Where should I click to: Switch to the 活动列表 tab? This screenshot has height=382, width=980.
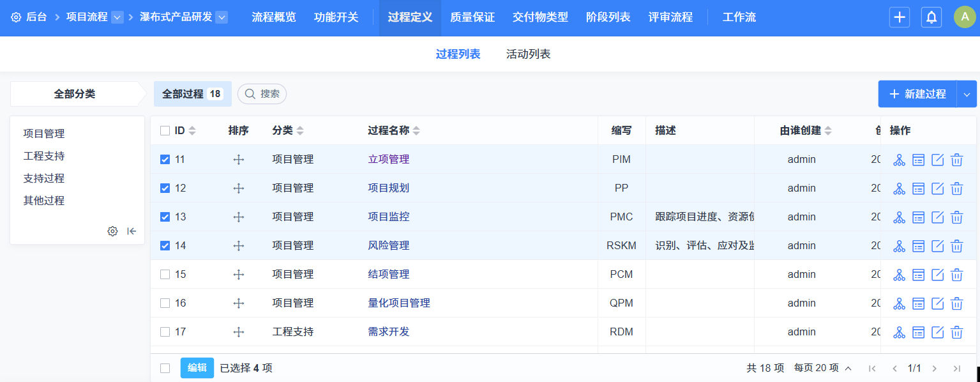coord(528,54)
